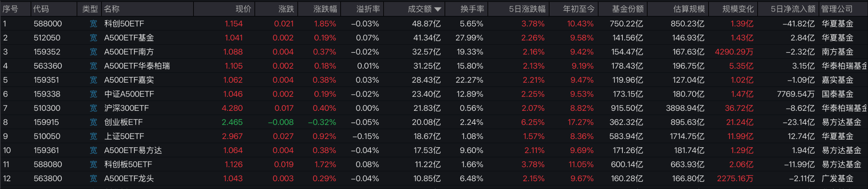Image resolution: width=868 pixels, height=189 pixels.
Task: Click the 宽 type badge for 上证50ETF
Action: pos(93,136)
